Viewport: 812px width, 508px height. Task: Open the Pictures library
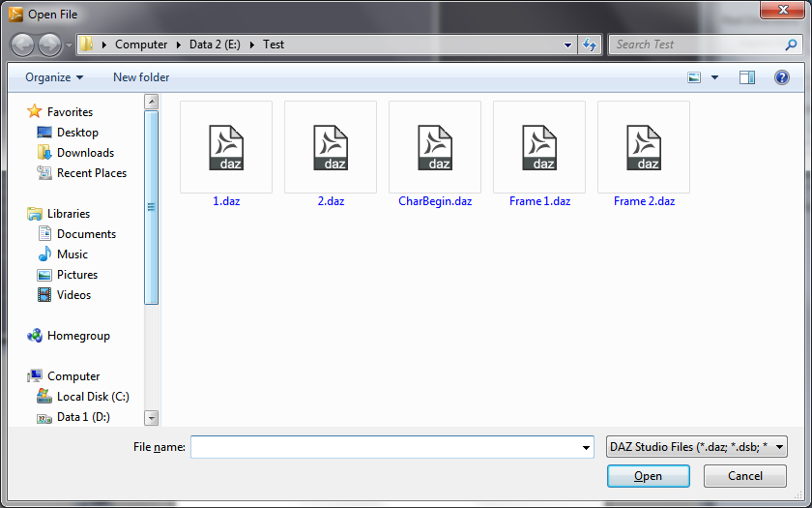click(x=77, y=274)
